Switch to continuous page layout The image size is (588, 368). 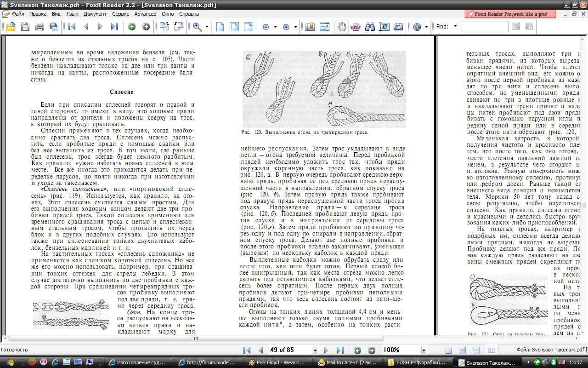tap(463, 351)
